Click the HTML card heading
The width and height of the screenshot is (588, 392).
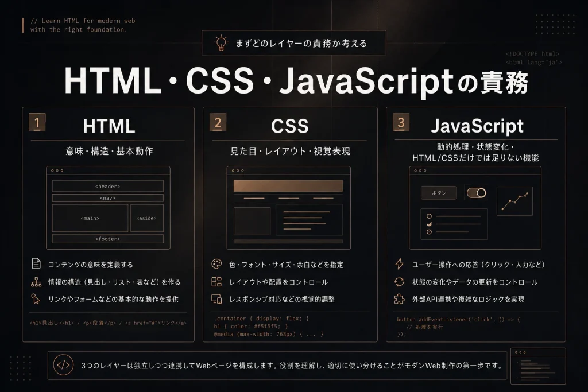pos(109,126)
